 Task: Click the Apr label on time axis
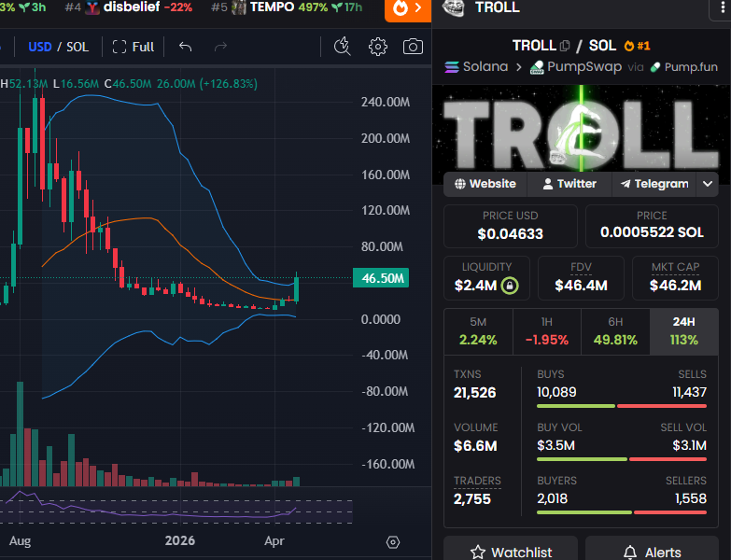[x=274, y=541]
